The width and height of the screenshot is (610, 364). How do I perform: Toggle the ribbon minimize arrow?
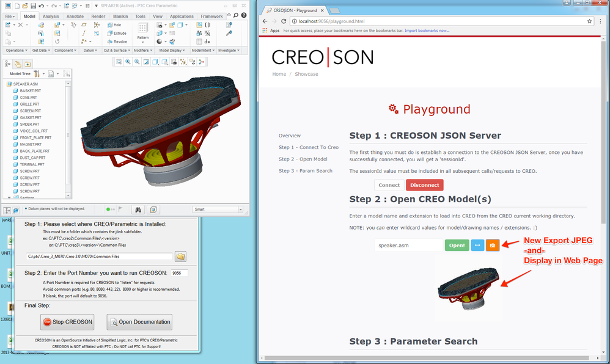click(x=229, y=15)
